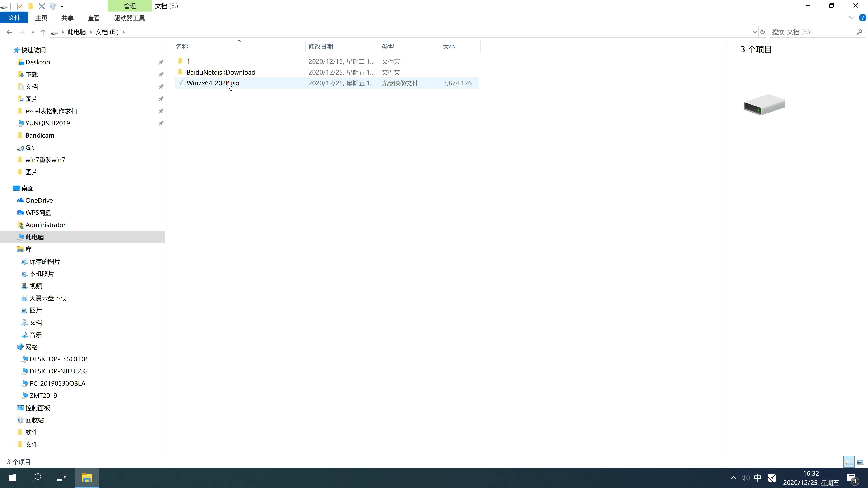Click the refresh navigation icon
The image size is (868, 488).
(763, 32)
